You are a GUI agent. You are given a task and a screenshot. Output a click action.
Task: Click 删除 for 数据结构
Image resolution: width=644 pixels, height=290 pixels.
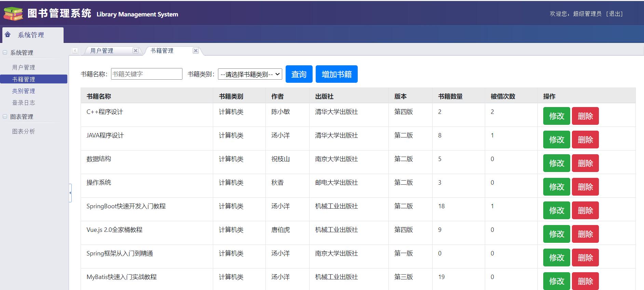coord(585,163)
